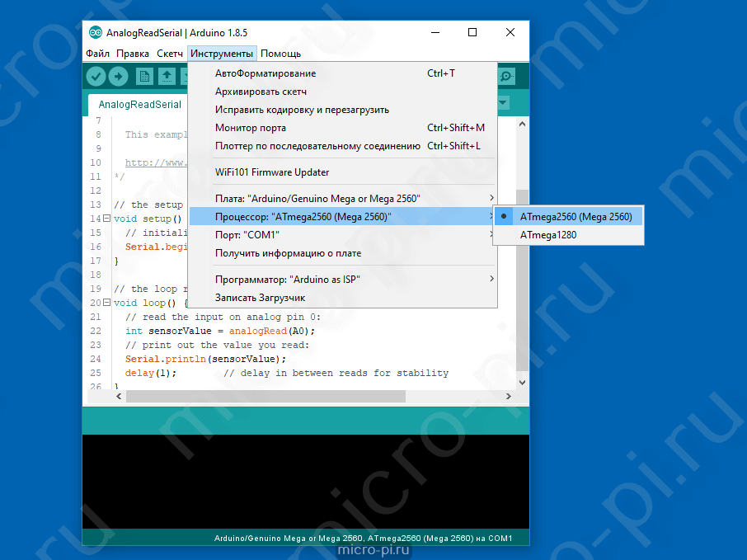Switch to the AnalogReadSerial tab
747x560 pixels.
139,105
